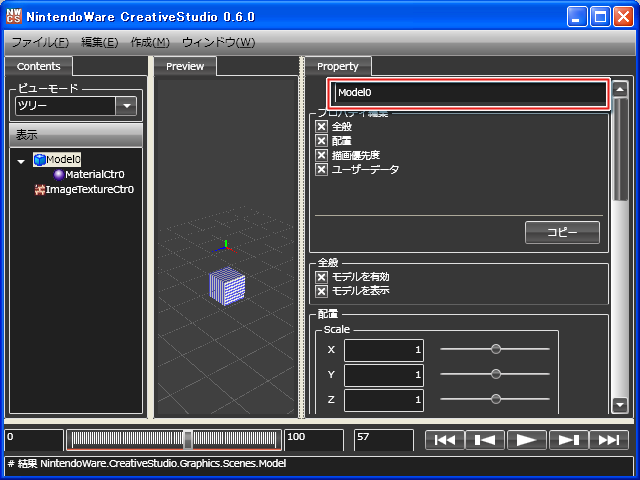Collapse the Model0 tree node
Viewport: 640px width, 480px height.
22,160
